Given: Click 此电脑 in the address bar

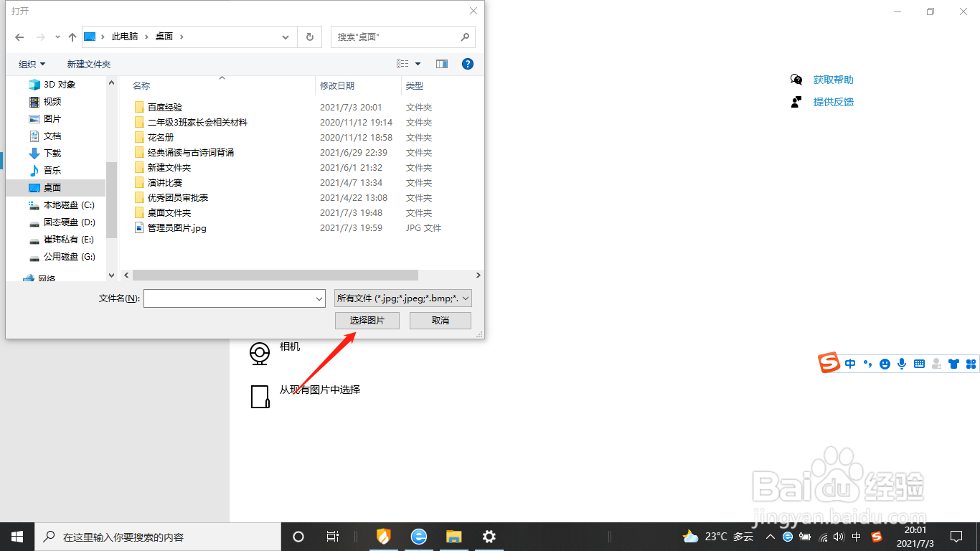Looking at the screenshot, I should 125,37.
